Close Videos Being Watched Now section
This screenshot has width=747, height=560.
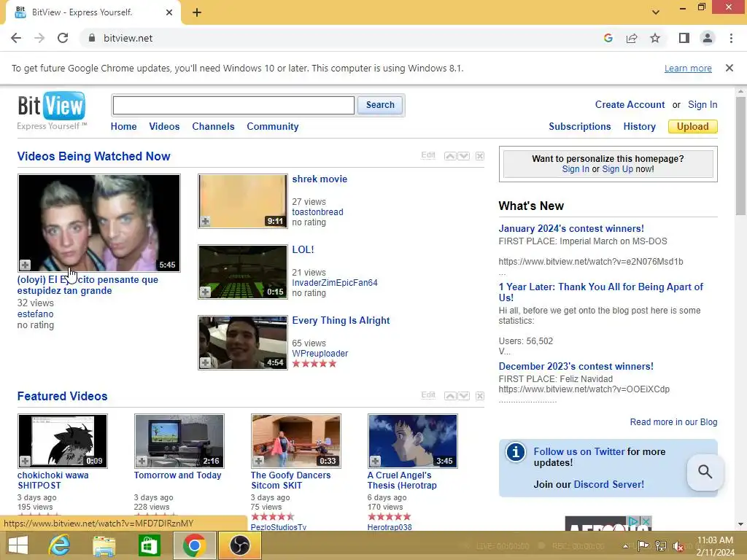click(x=480, y=156)
